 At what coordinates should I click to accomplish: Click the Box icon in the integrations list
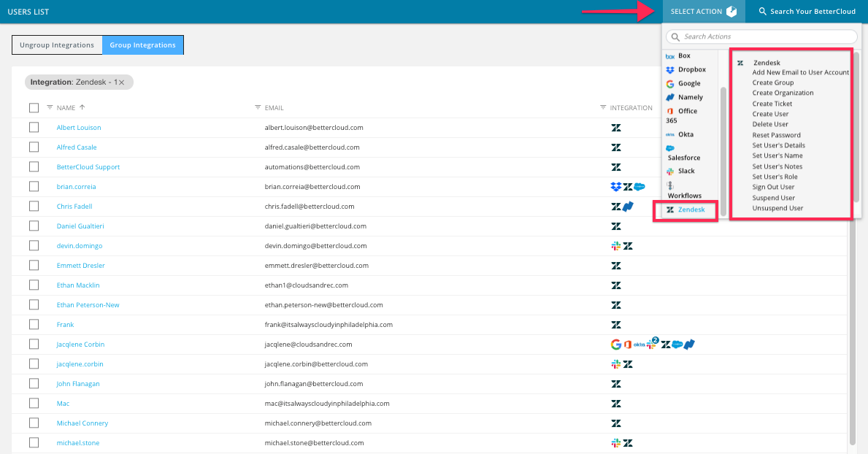click(x=670, y=55)
